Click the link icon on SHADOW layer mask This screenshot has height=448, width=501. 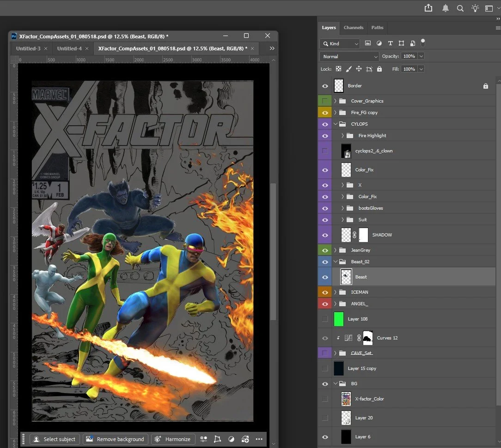354,235
